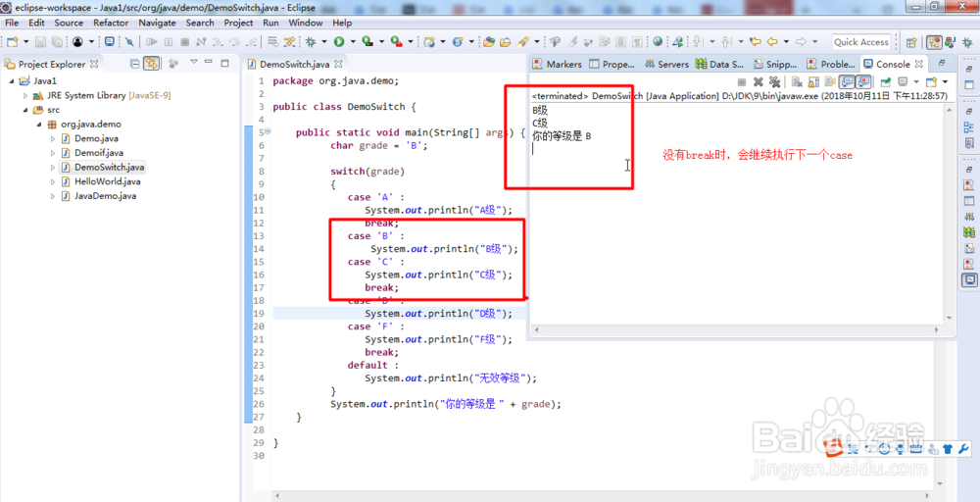Open the File menu
The height and width of the screenshot is (502, 980).
coord(11,23)
